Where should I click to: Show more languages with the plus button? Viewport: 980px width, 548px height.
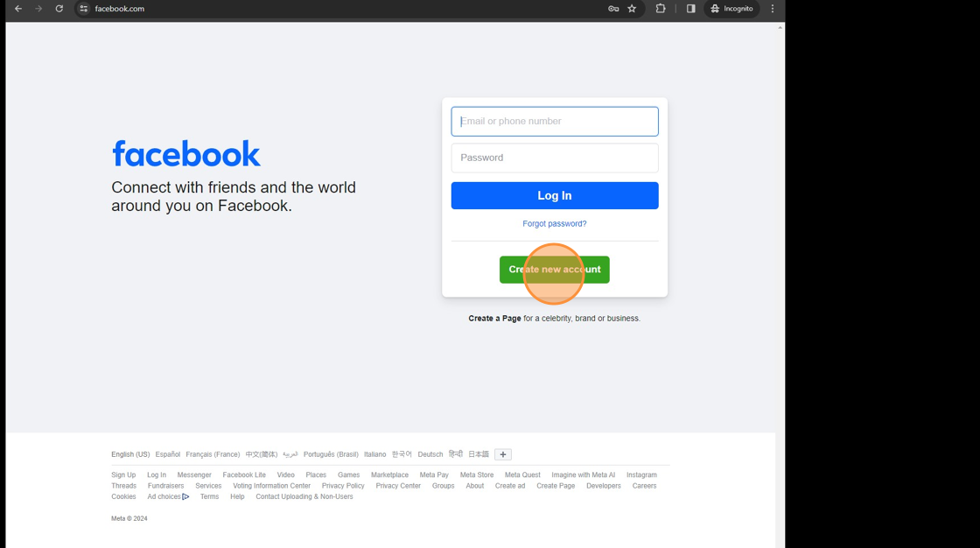coord(502,455)
